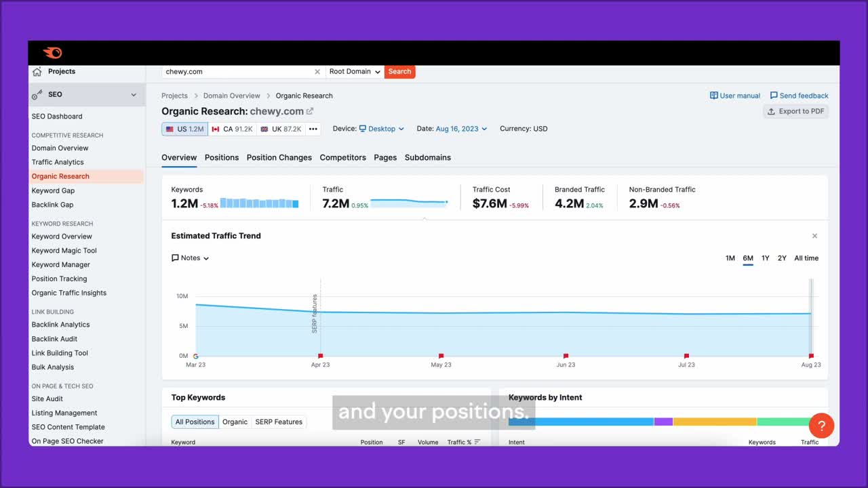This screenshot has width=868, height=488.
Task: Click the red flag note at Jul 23
Action: click(x=686, y=356)
